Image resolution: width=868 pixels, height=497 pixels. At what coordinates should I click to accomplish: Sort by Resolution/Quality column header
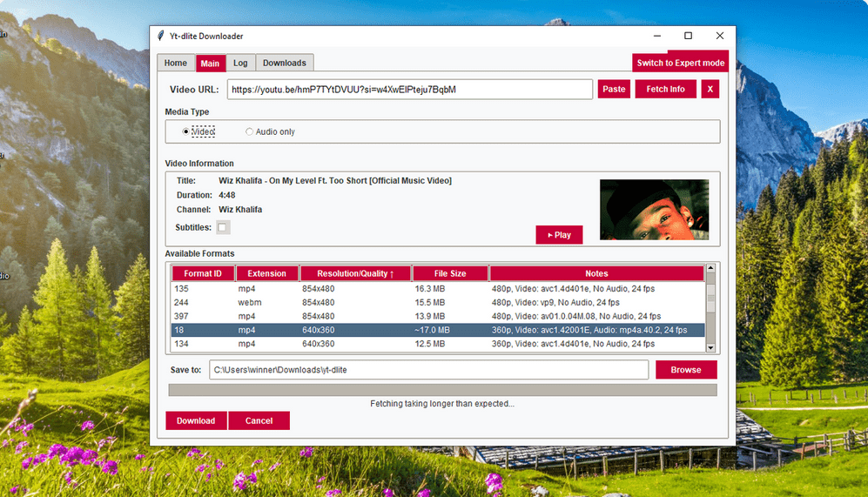pyautogui.click(x=355, y=273)
